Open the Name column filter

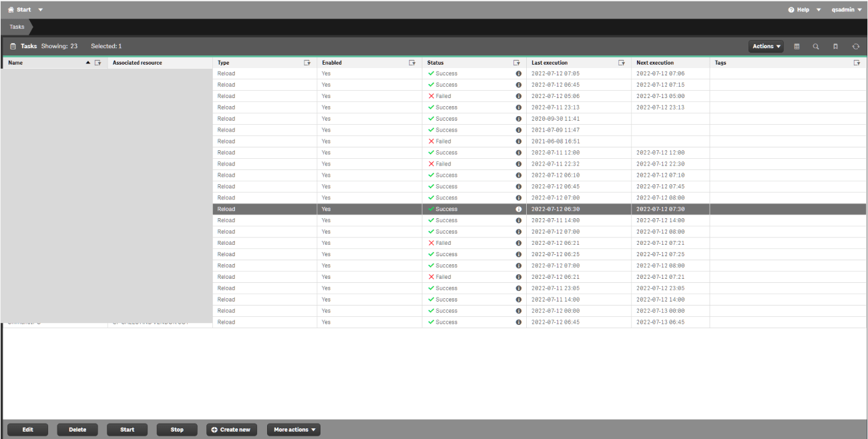coord(98,62)
